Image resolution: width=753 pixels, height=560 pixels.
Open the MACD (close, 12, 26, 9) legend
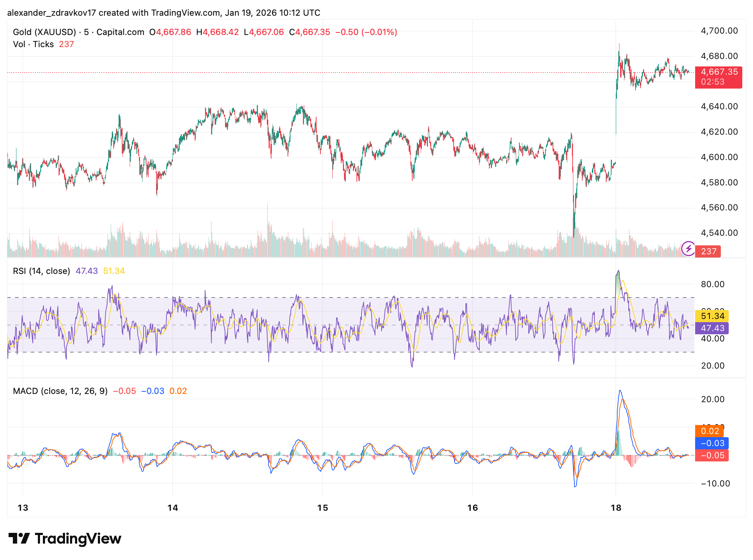60,391
